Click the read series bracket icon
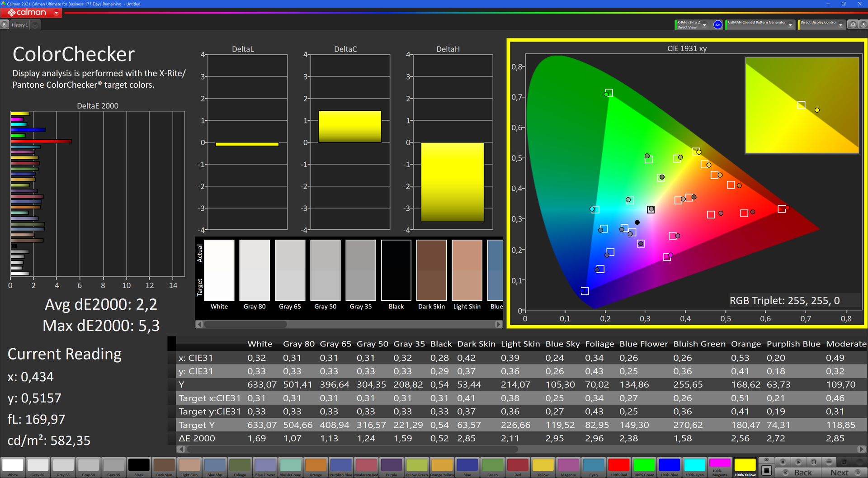 coord(813,462)
